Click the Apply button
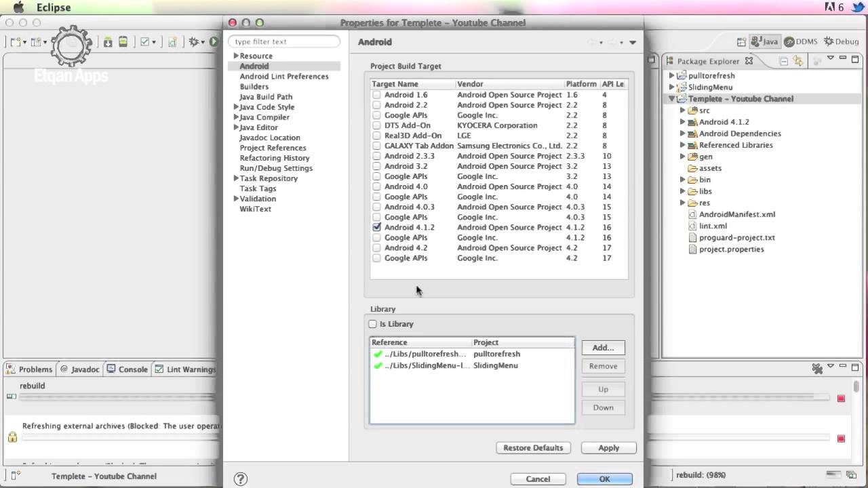Viewport: 868px width, 488px height. (x=608, y=448)
